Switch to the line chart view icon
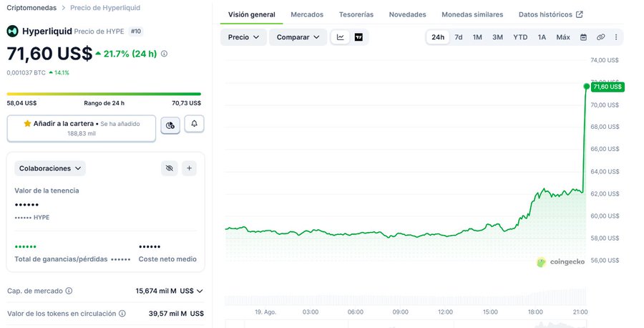The height and width of the screenshot is (328, 644). coord(341,37)
